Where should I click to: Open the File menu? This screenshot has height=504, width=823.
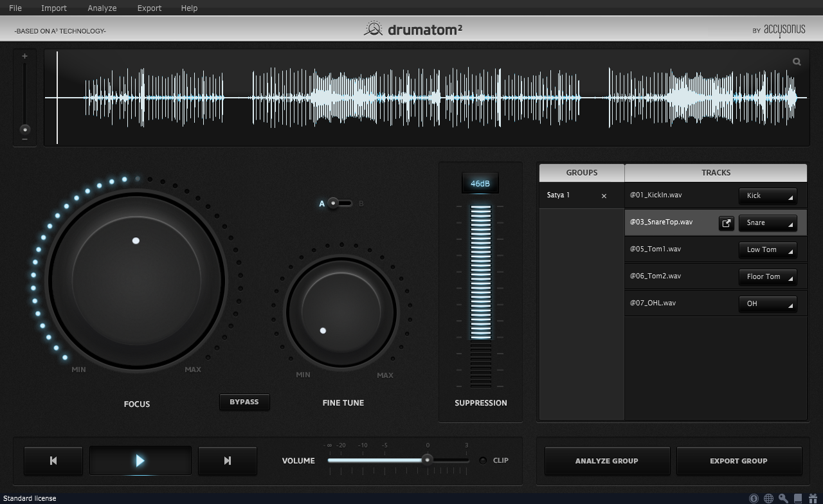coord(15,8)
